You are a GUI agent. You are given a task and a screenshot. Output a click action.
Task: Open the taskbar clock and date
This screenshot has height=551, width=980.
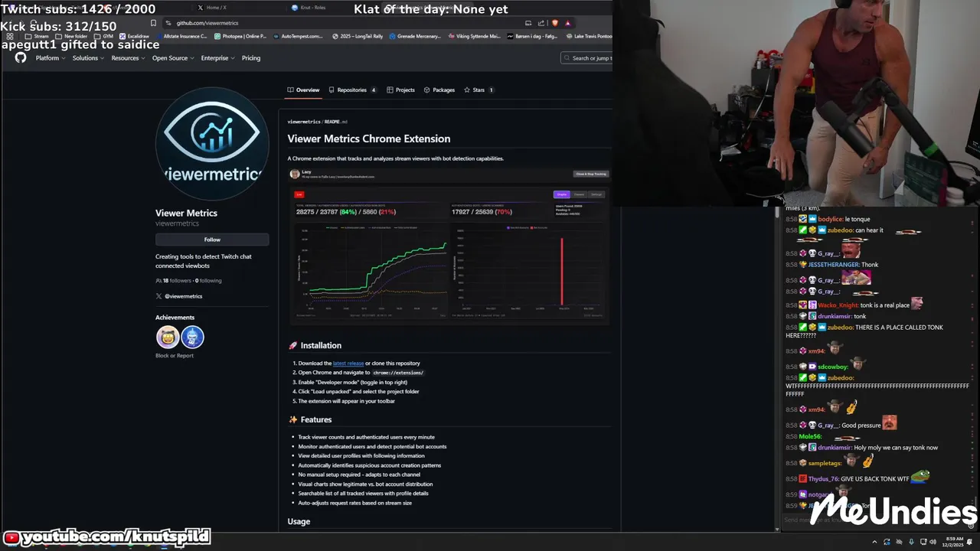954,542
